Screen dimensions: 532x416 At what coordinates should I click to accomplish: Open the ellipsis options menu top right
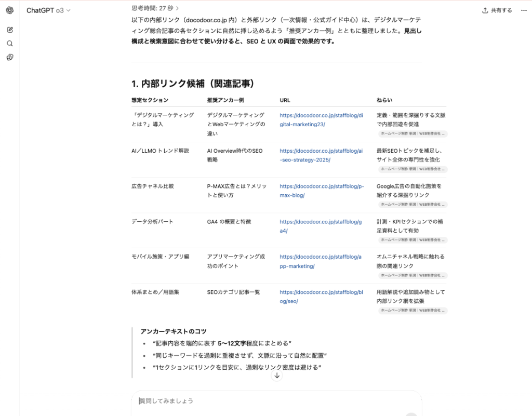point(524,10)
